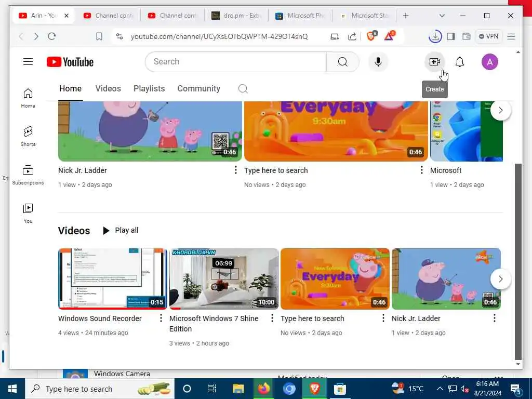
Task: Open options for Videos-row Type here to search
Action: pyautogui.click(x=383, y=318)
